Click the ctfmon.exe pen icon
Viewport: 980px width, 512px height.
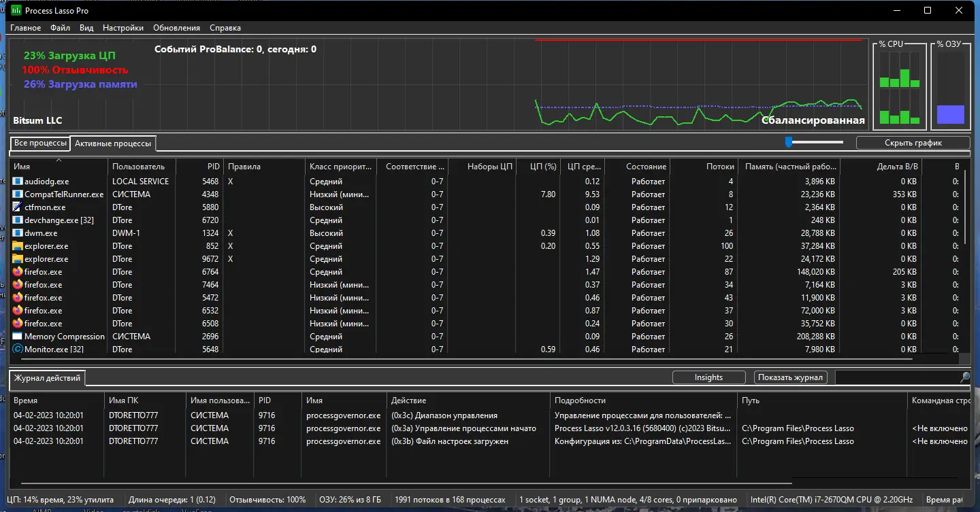(x=18, y=207)
